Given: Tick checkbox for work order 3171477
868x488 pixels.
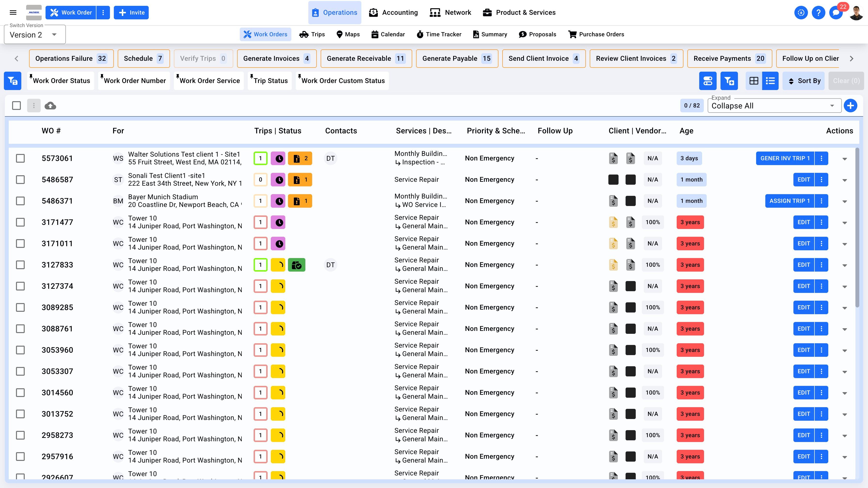Looking at the screenshot, I should 21,222.
